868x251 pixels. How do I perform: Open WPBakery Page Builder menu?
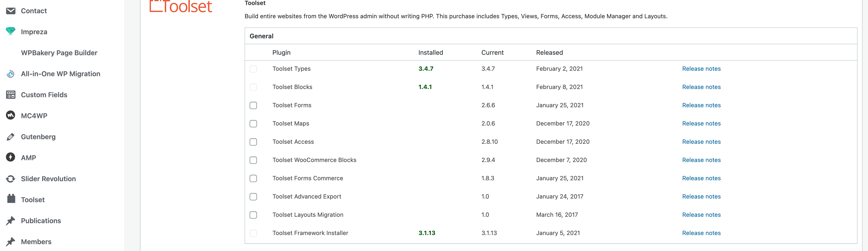[59, 53]
